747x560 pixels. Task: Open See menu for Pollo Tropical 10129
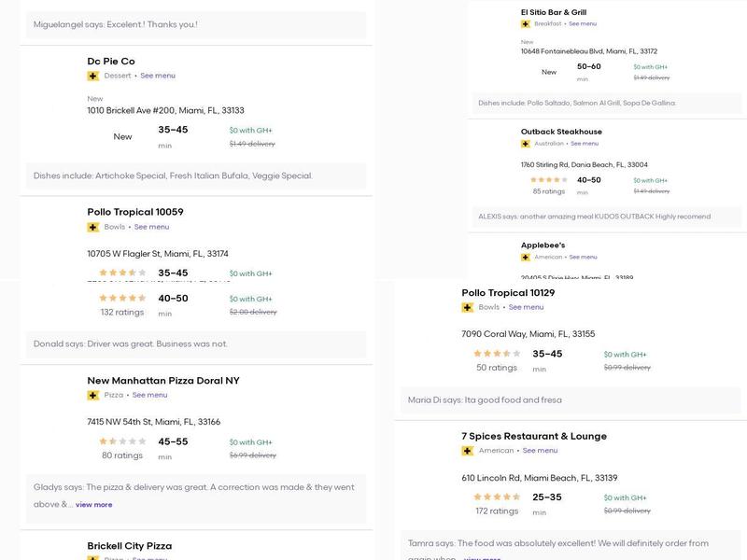pyautogui.click(x=526, y=307)
